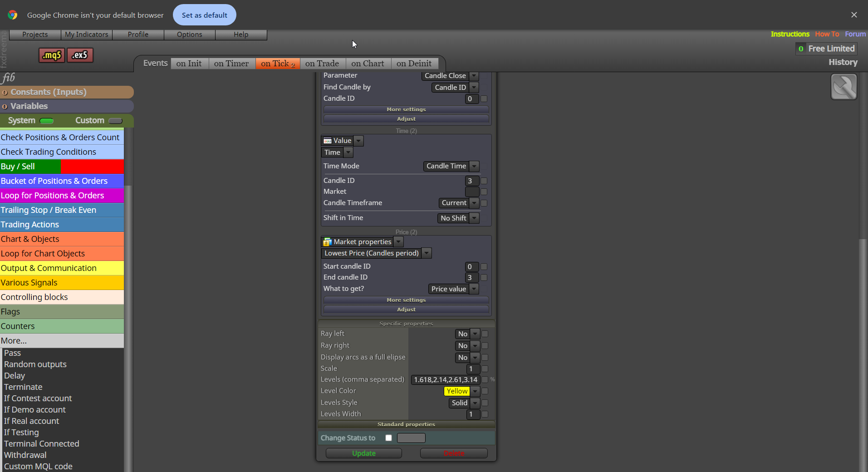The height and width of the screenshot is (472, 868).
Task: Switch to the on Trade tab
Action: coord(322,64)
